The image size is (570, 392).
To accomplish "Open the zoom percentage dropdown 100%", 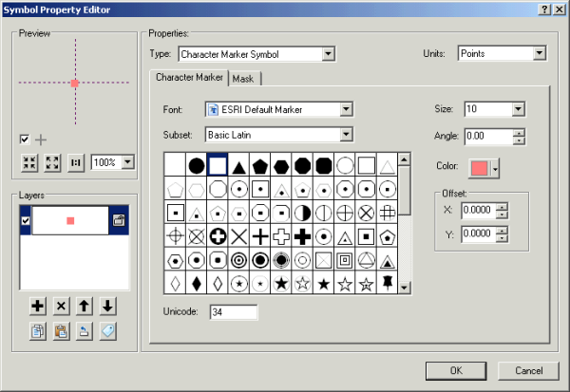I will [x=128, y=162].
